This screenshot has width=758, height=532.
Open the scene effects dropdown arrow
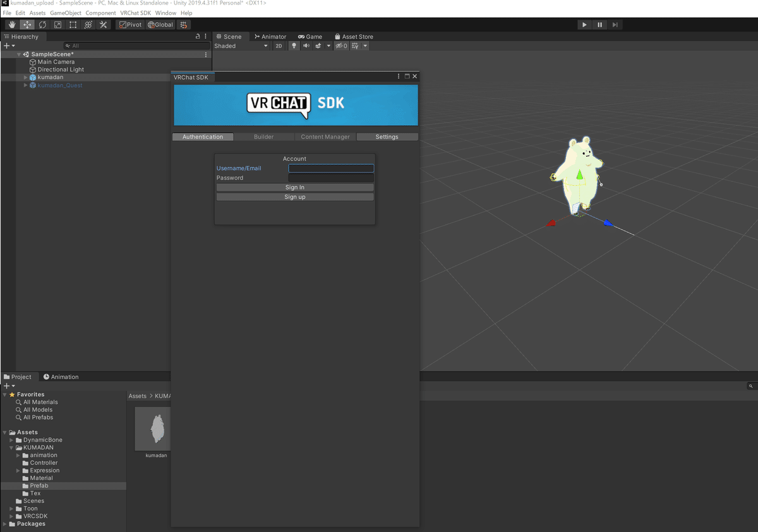[x=328, y=46]
